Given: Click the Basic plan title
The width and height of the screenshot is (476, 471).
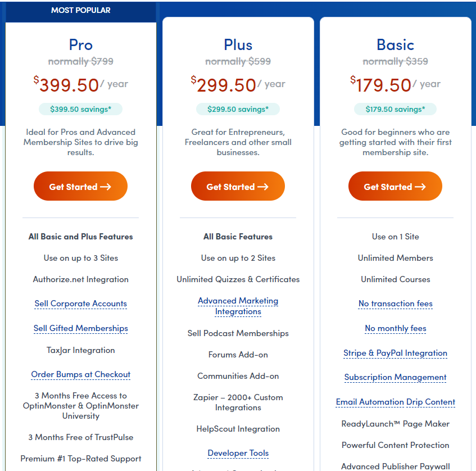Looking at the screenshot, I should coord(396,44).
